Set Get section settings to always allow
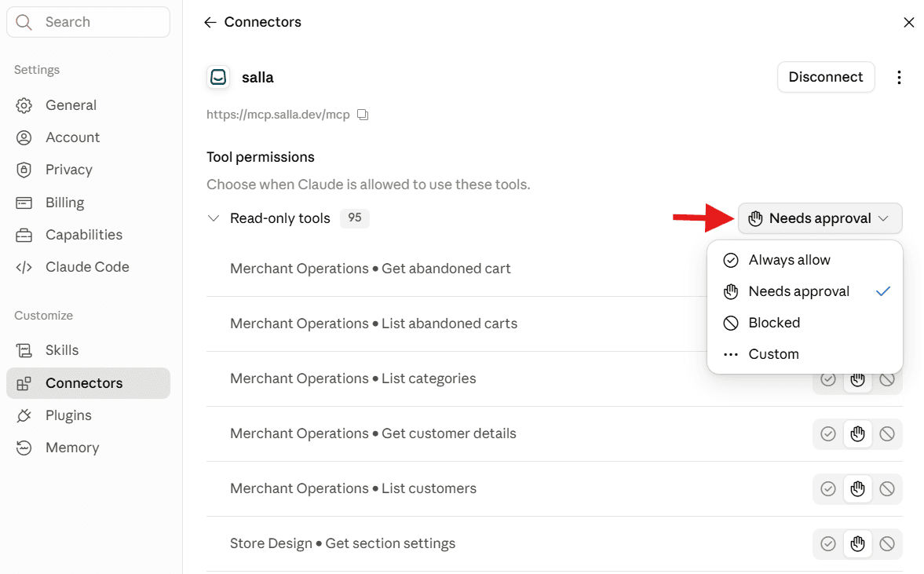 pos(828,543)
